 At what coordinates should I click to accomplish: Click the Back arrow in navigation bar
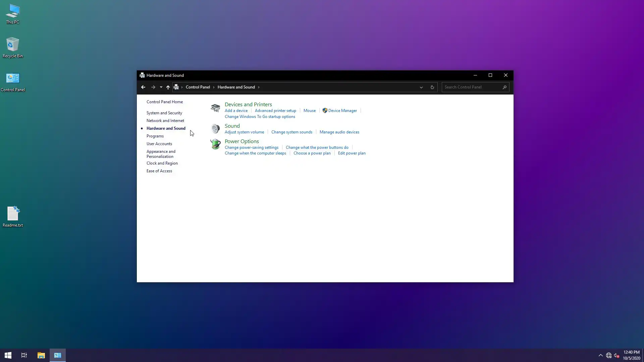pyautogui.click(x=143, y=87)
